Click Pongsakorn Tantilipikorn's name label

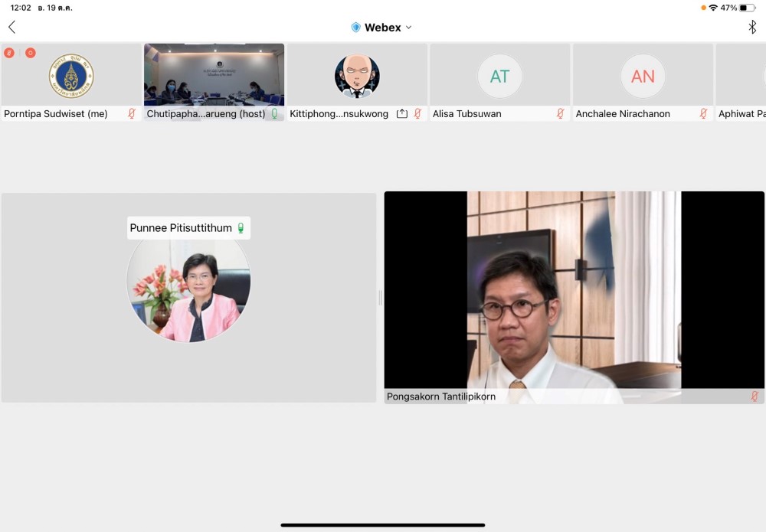pos(440,397)
